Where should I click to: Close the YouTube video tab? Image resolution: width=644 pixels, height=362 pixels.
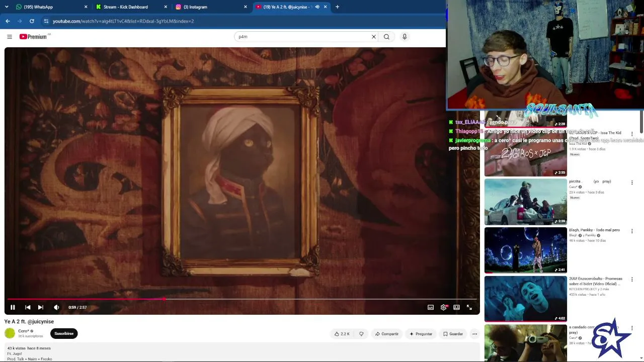click(x=325, y=7)
